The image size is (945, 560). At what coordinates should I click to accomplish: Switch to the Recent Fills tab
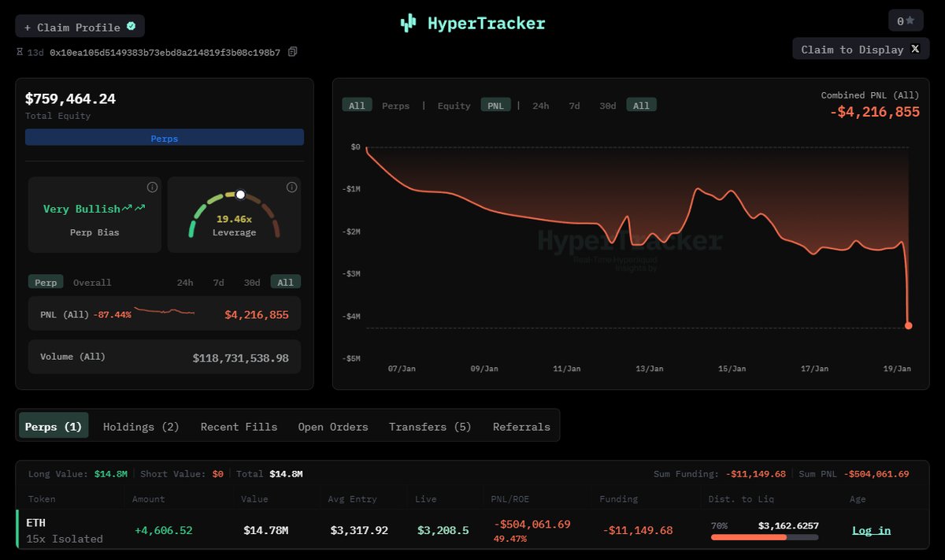click(x=239, y=427)
